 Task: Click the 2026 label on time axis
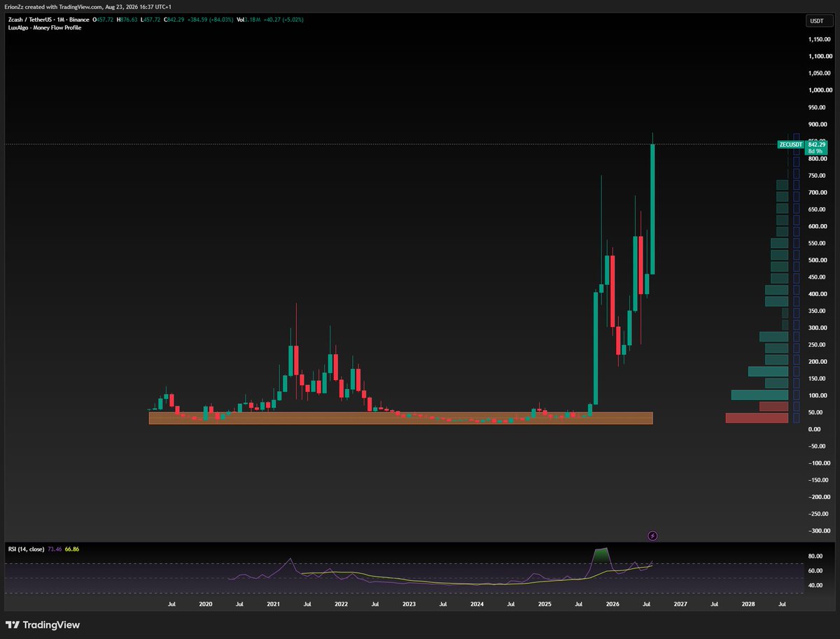pyautogui.click(x=612, y=603)
